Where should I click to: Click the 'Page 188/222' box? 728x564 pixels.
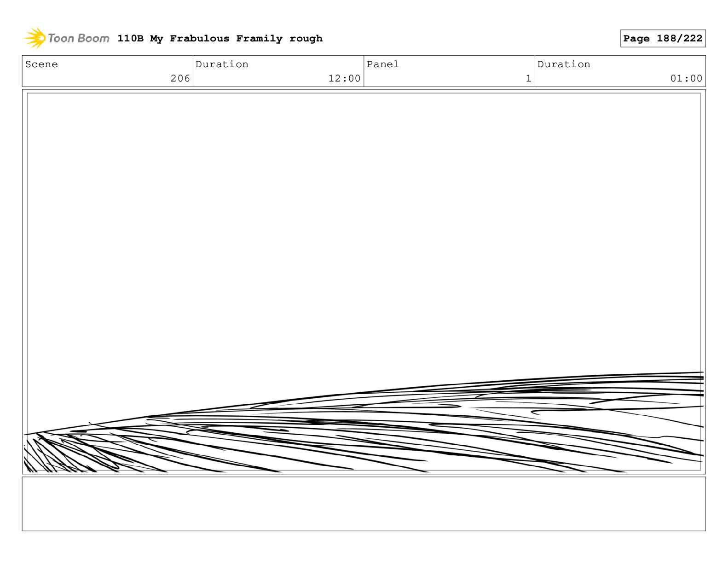(x=663, y=39)
